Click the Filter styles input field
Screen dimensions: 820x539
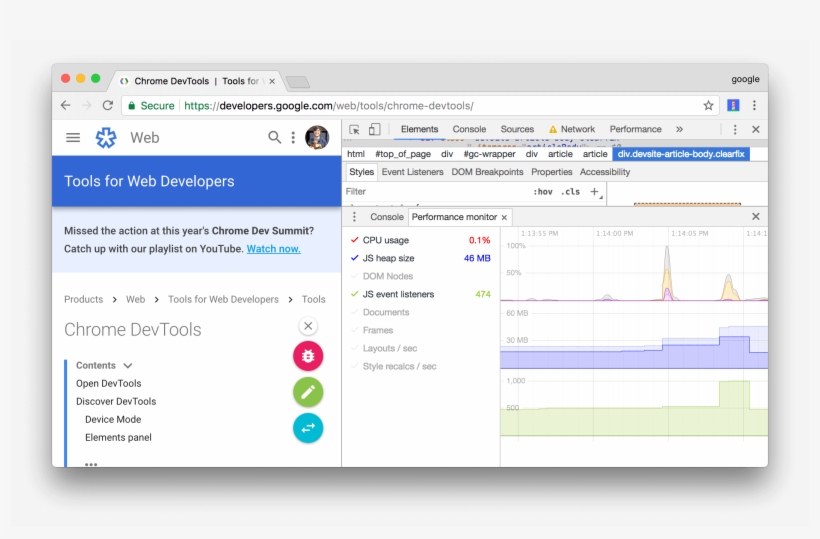(x=430, y=191)
